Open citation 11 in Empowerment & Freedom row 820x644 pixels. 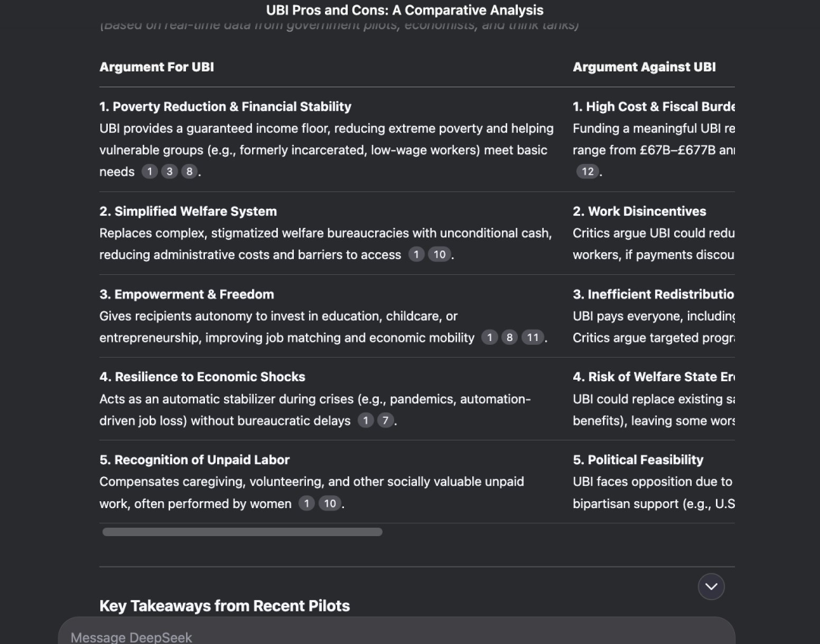pos(533,337)
